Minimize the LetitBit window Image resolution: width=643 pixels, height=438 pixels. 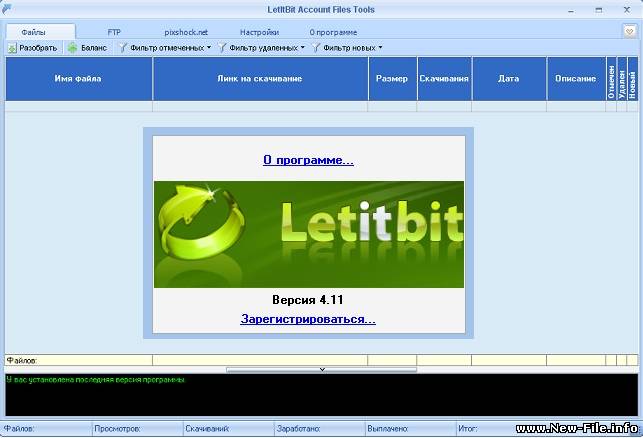point(570,10)
